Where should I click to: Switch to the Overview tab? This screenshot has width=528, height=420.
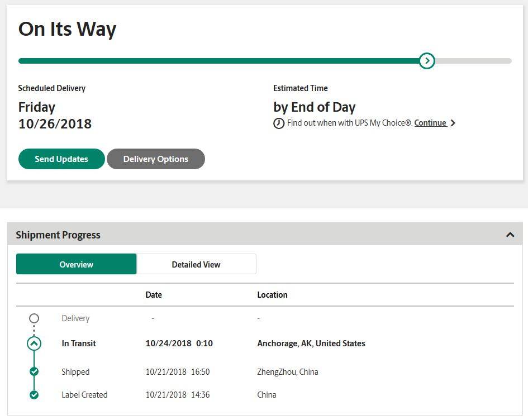(x=77, y=264)
